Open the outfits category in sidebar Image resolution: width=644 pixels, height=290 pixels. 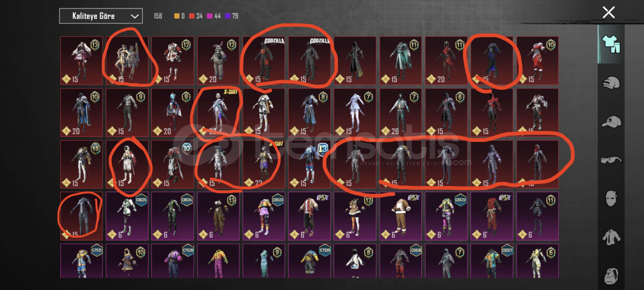click(x=611, y=44)
